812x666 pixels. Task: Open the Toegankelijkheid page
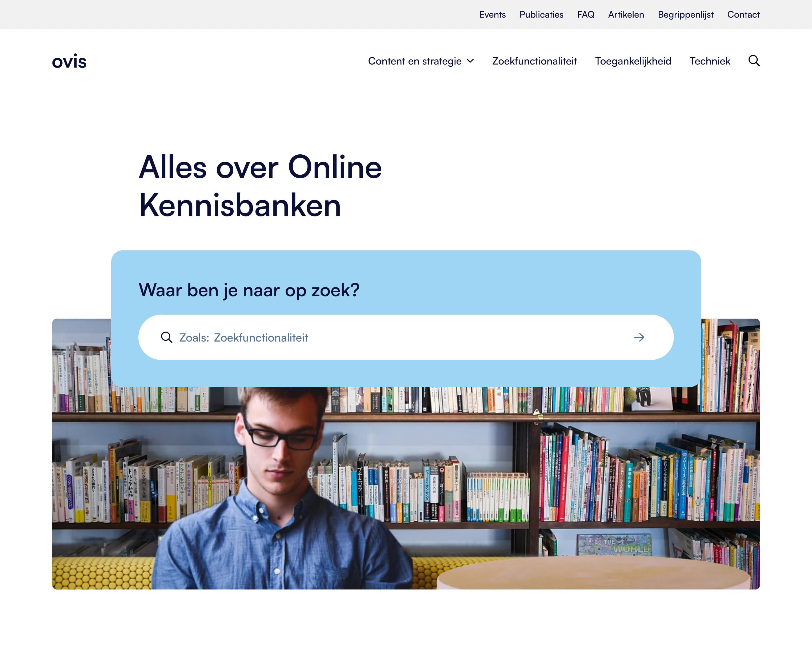[x=633, y=61]
